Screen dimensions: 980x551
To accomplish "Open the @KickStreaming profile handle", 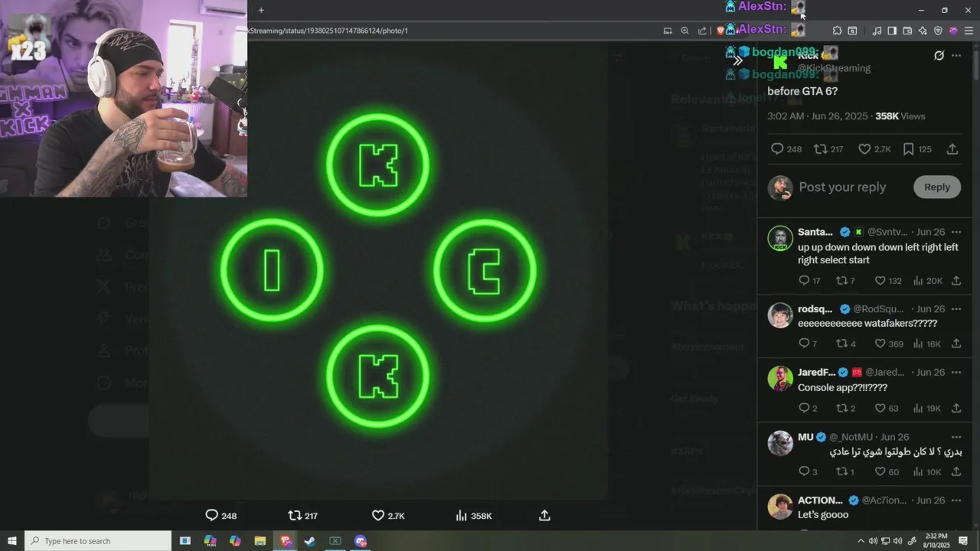I will [x=834, y=68].
